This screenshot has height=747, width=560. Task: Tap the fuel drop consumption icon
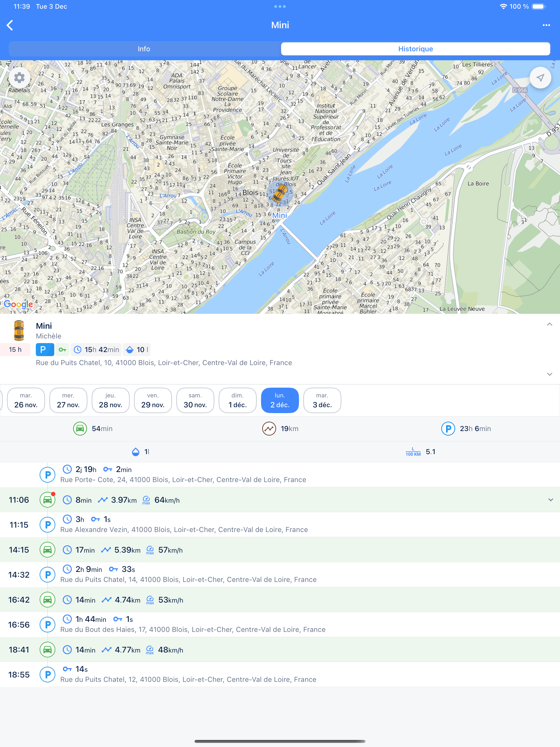(135, 452)
